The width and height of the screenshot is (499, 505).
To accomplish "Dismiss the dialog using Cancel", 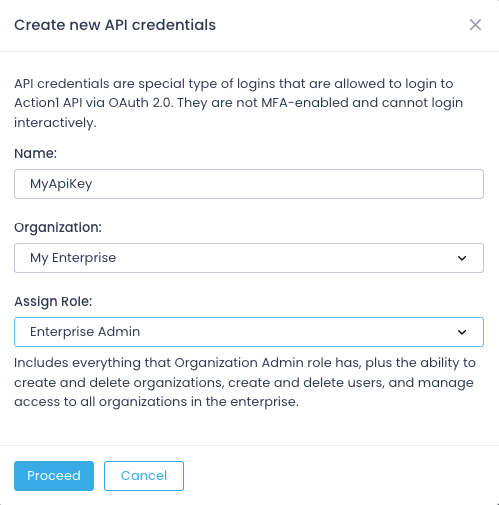I will tap(144, 476).
